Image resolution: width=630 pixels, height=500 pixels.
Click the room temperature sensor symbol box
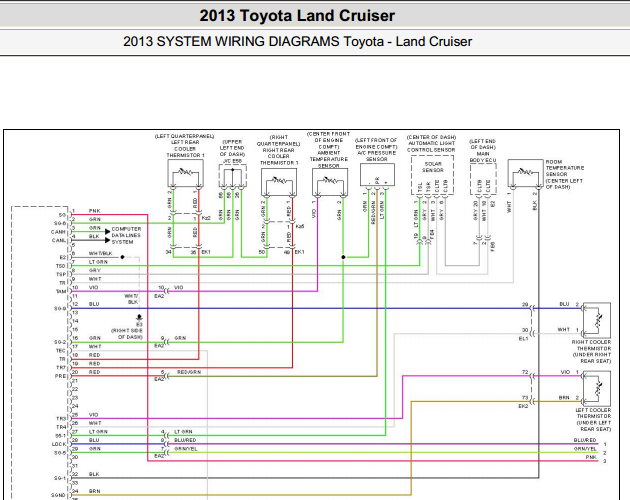click(x=525, y=173)
